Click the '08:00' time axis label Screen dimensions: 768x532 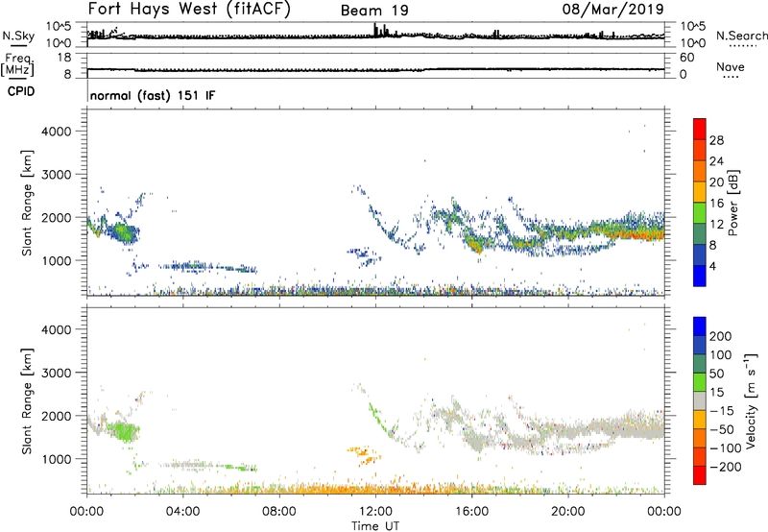pyautogui.click(x=279, y=512)
